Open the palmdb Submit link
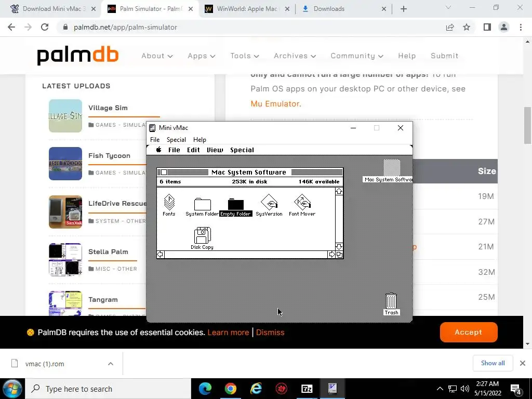Viewport: 532px width, 399px height. click(x=445, y=56)
